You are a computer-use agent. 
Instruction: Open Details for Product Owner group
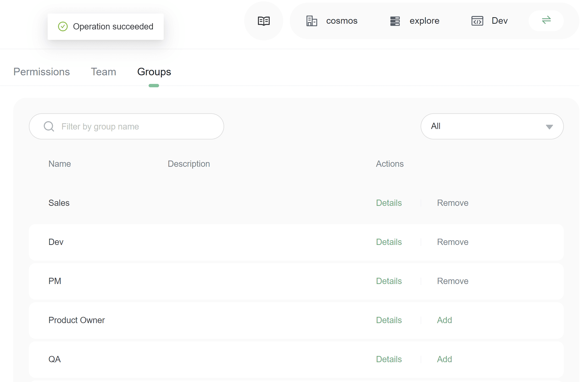click(389, 320)
